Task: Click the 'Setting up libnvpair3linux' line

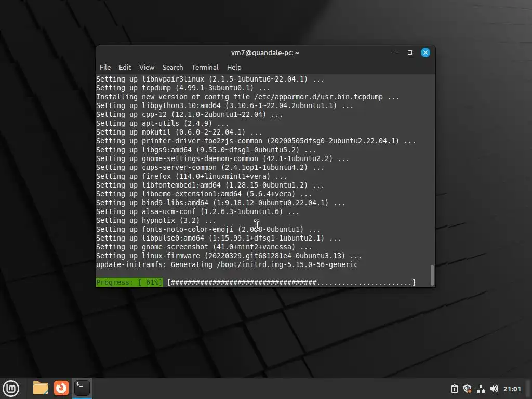Action: tap(210, 79)
